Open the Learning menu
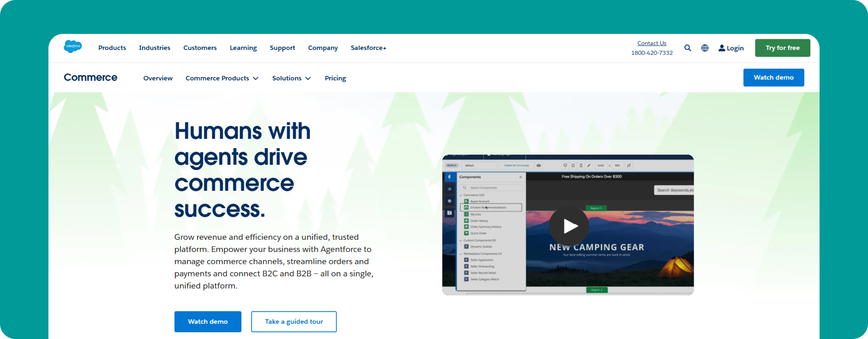The width and height of the screenshot is (868, 339). (243, 48)
